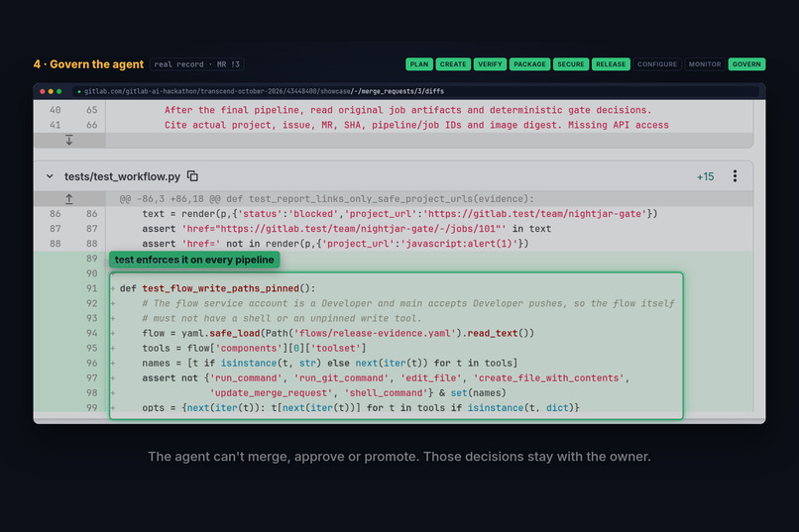Click new line number 94

[92, 333]
